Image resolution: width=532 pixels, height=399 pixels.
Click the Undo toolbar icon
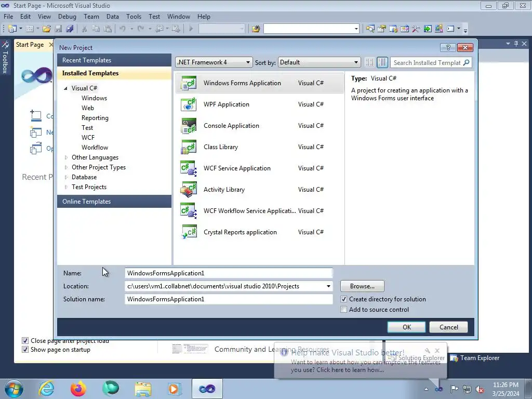[x=123, y=29]
